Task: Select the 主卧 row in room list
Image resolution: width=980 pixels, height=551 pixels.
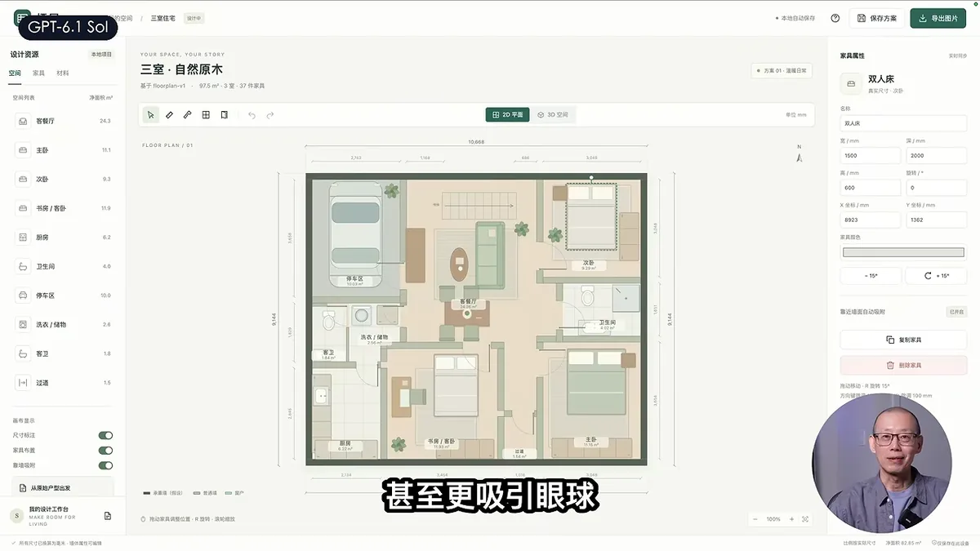Action: click(x=63, y=150)
